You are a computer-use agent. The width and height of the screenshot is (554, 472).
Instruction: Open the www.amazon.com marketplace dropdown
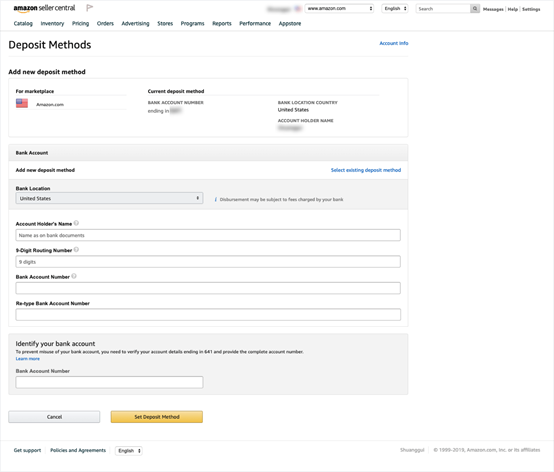(x=339, y=8)
